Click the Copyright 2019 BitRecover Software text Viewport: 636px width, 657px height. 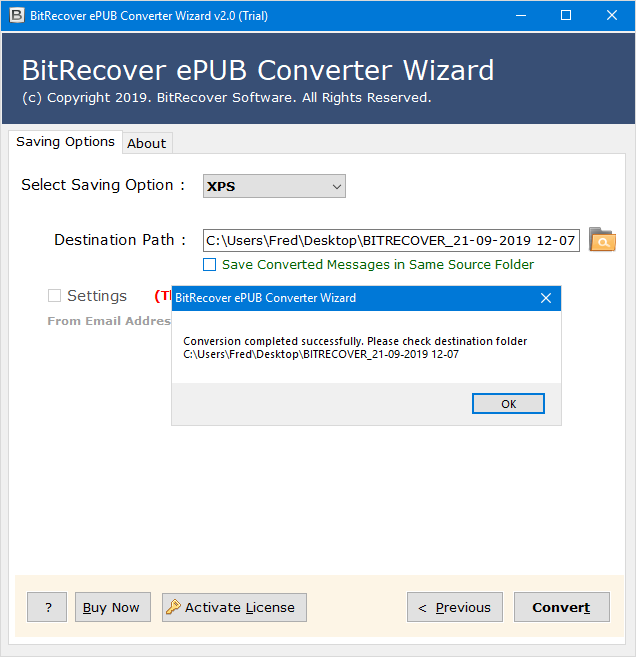(226, 98)
